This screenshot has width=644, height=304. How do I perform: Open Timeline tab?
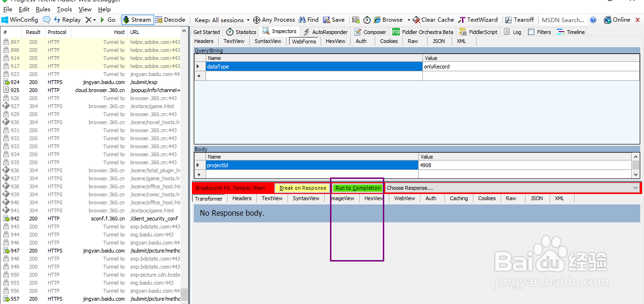571,32
